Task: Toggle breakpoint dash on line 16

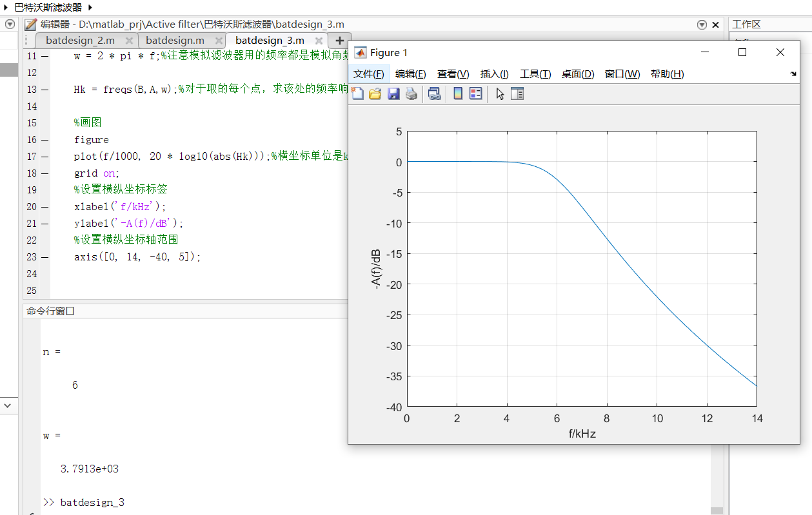Action: (45, 140)
